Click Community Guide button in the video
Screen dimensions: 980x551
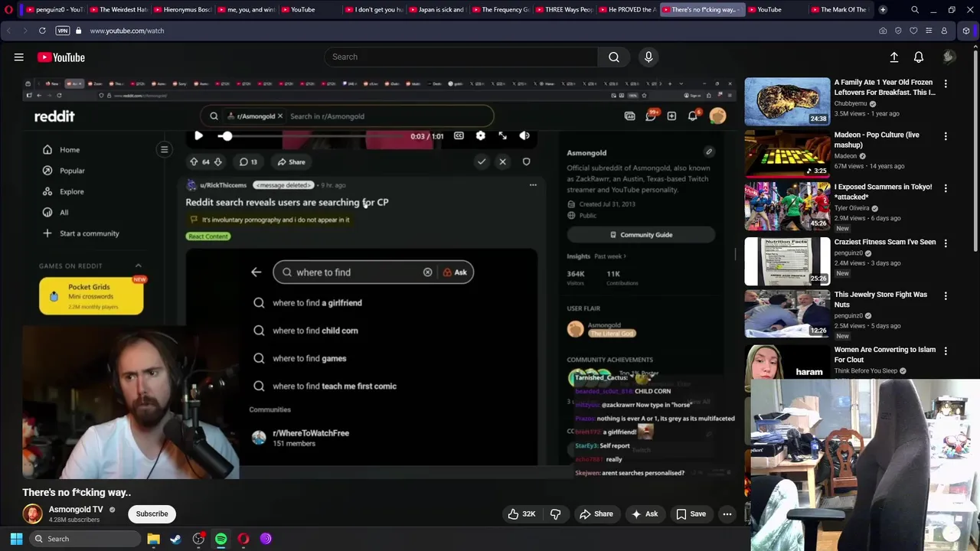(642, 235)
